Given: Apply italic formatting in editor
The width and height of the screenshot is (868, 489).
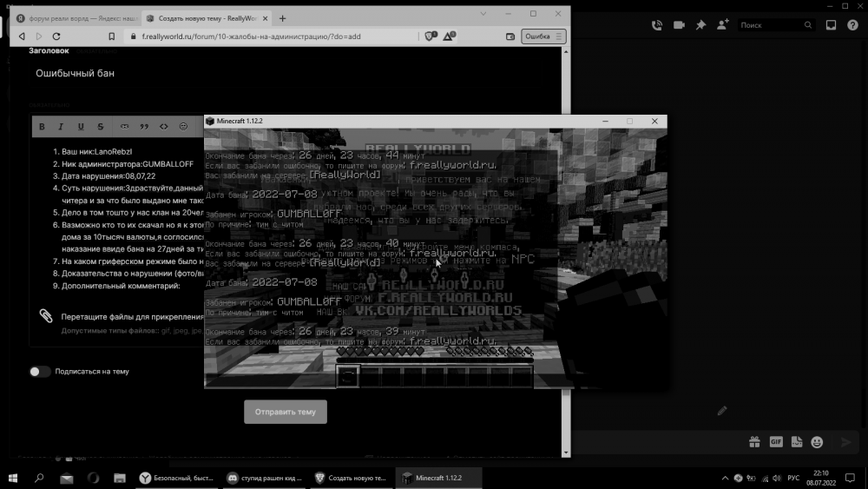Looking at the screenshot, I should 61,127.
